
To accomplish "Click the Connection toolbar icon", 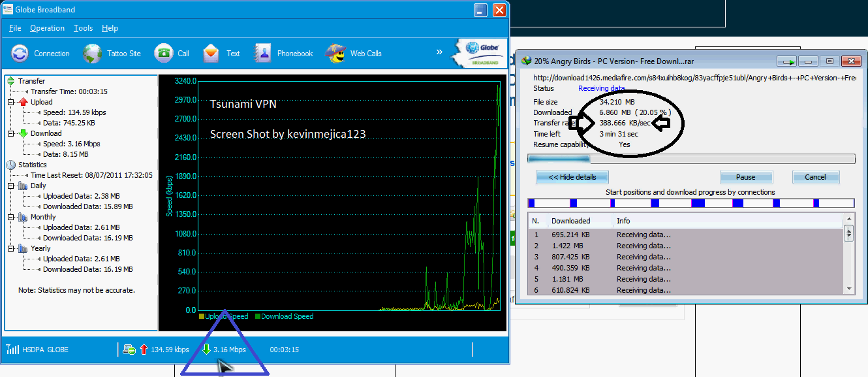I will point(20,54).
